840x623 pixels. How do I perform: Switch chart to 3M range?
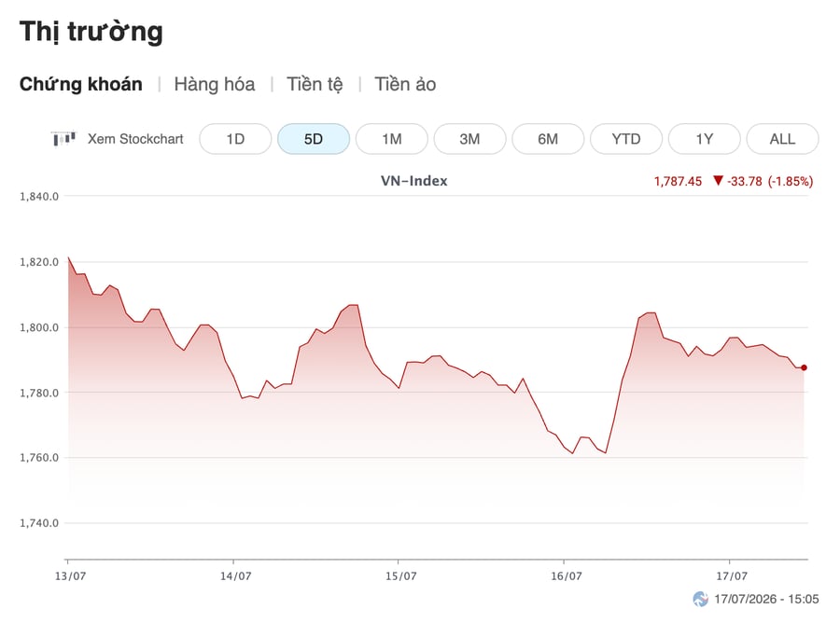(x=469, y=139)
